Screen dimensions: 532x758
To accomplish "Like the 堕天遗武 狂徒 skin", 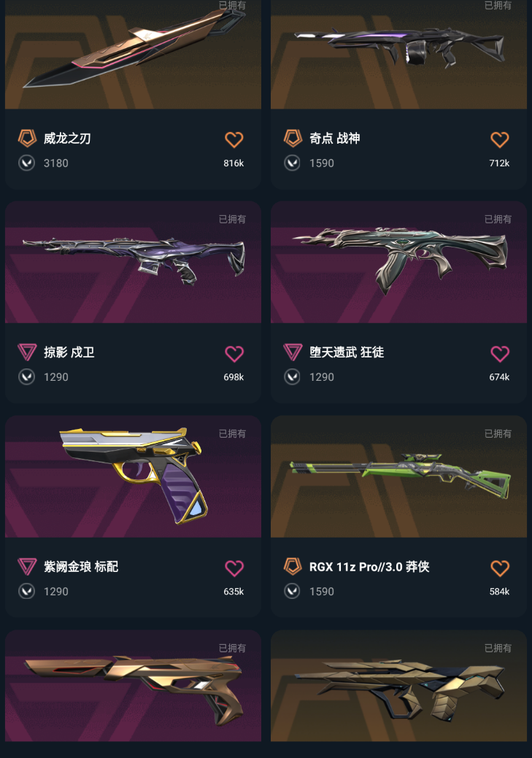I will pyautogui.click(x=500, y=354).
